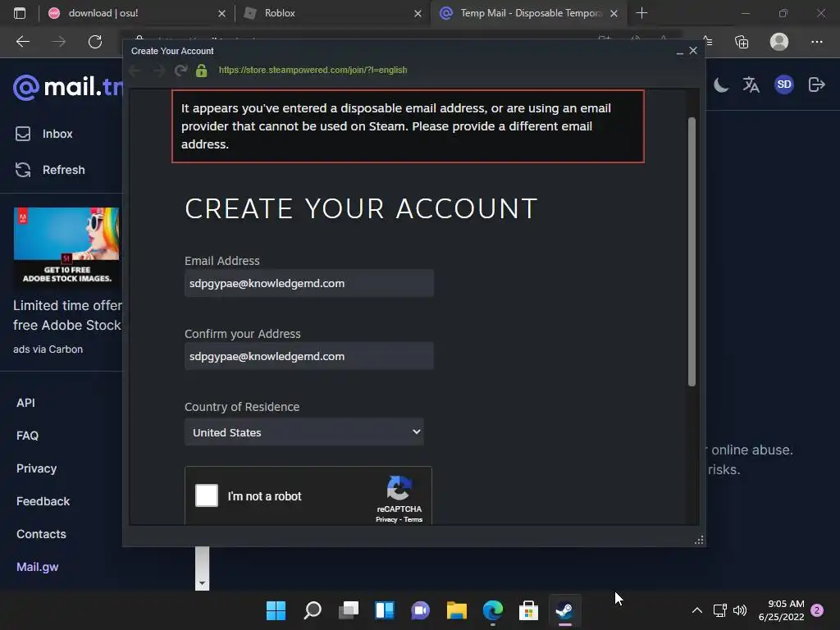
Task: Click the network icon in system tray
Action: point(719,610)
